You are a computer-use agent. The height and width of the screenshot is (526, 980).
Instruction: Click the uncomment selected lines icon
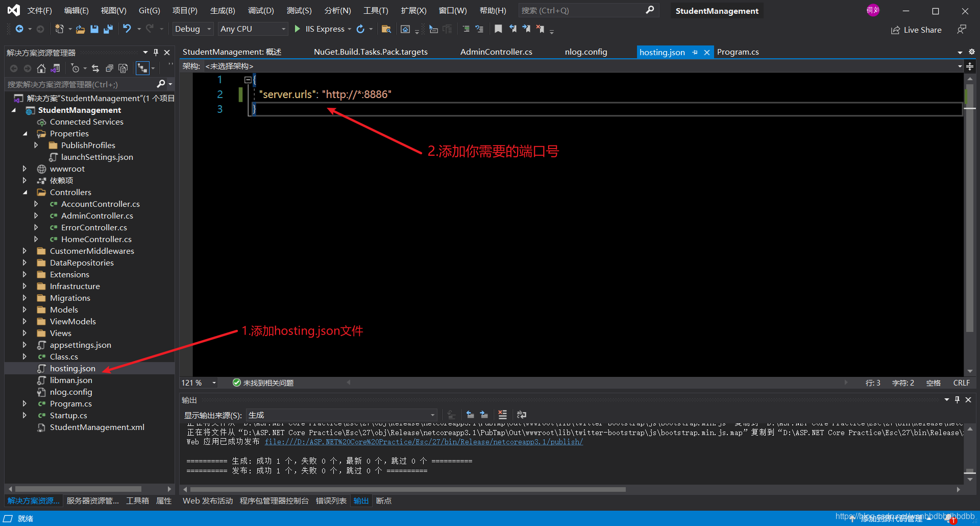pyautogui.click(x=479, y=29)
